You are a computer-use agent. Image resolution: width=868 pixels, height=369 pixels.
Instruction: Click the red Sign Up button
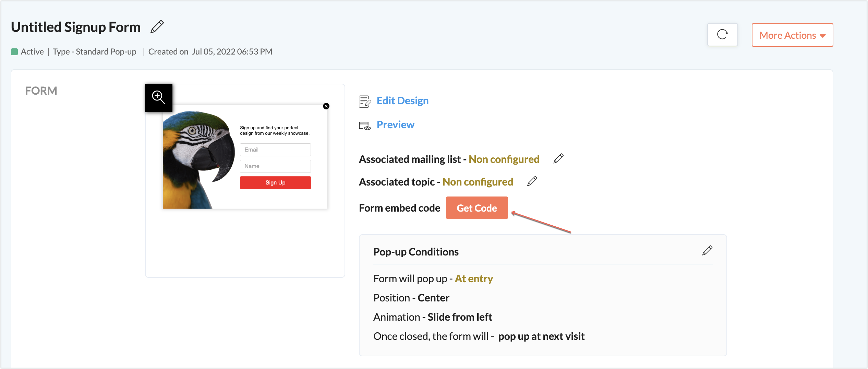point(275,183)
